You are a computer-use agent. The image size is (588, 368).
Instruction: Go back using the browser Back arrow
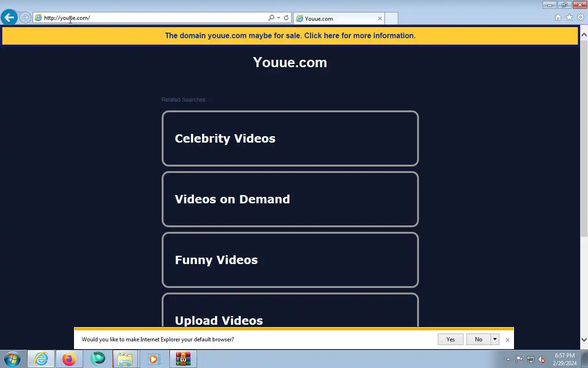click(x=9, y=18)
